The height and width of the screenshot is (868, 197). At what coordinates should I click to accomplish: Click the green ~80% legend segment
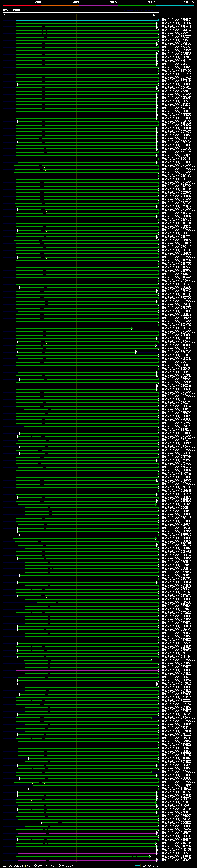(137, 6)
